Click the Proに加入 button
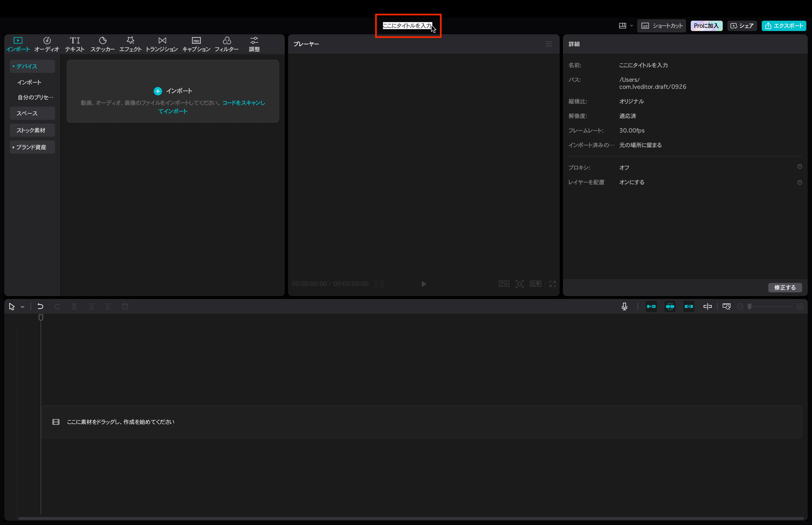Viewport: 812px width, 525px height. tap(706, 26)
